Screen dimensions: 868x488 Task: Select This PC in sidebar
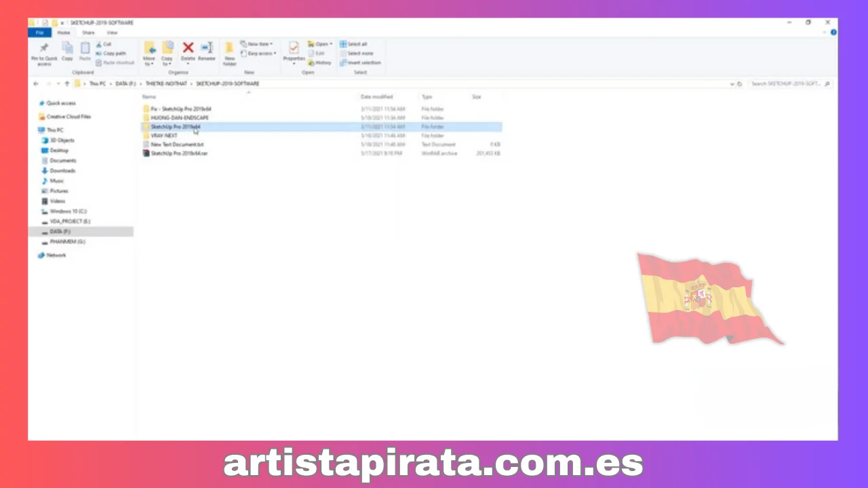51,130
